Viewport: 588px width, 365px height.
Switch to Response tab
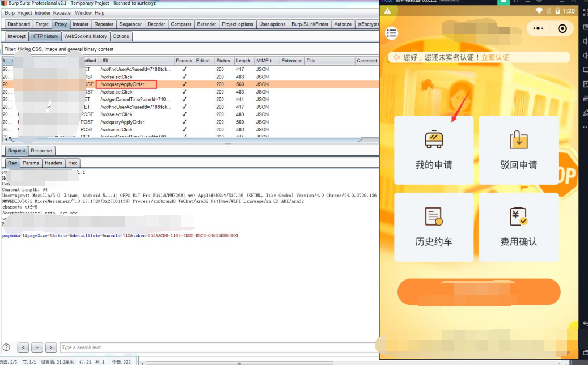[x=41, y=151]
